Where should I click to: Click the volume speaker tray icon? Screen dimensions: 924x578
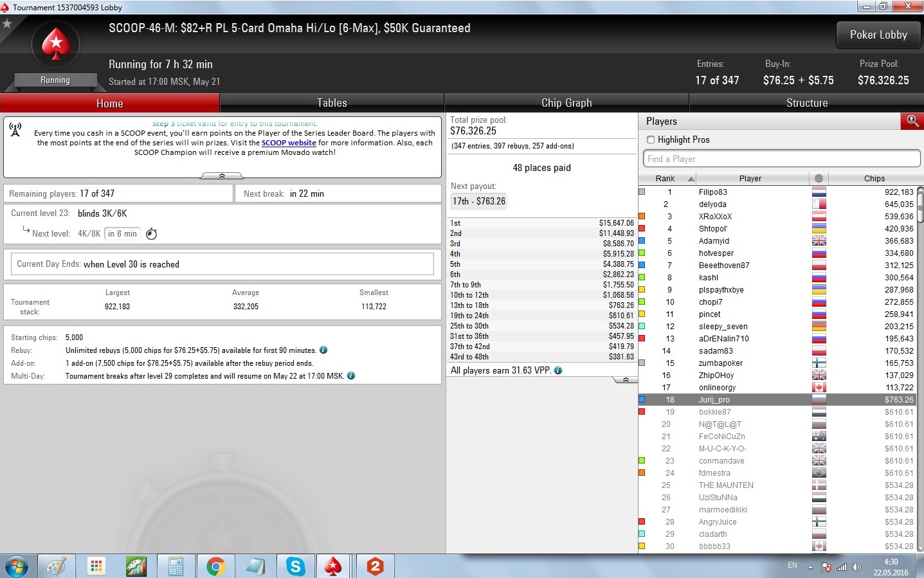click(x=856, y=567)
